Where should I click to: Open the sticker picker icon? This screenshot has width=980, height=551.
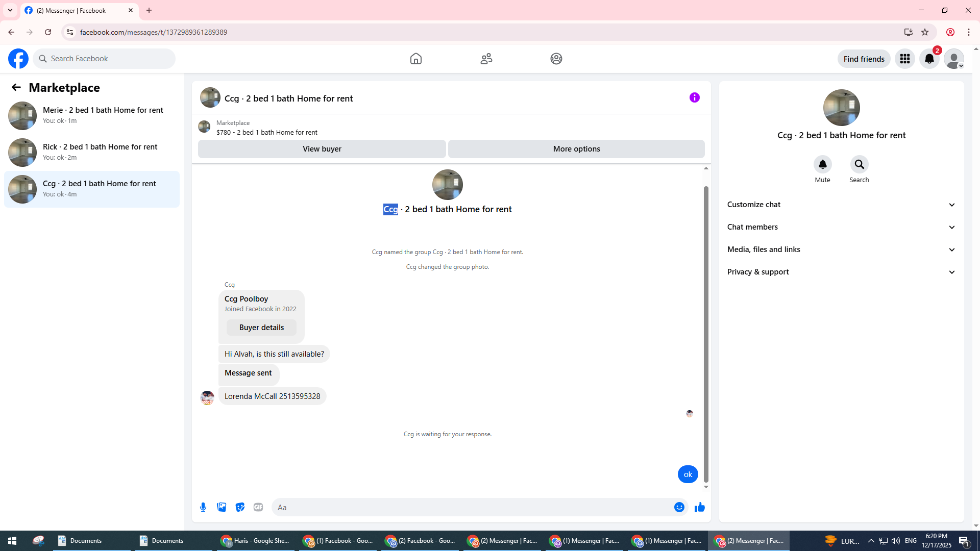[x=240, y=507]
